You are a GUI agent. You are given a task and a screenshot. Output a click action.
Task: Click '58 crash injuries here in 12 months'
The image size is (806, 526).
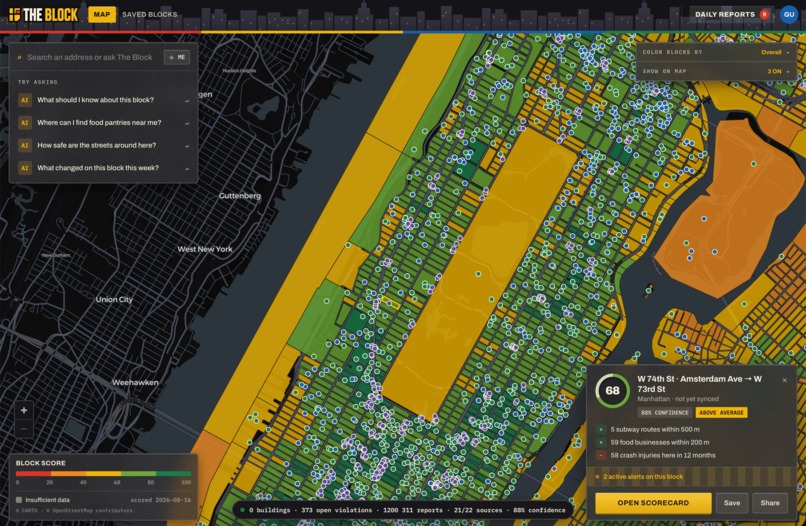coord(663,455)
